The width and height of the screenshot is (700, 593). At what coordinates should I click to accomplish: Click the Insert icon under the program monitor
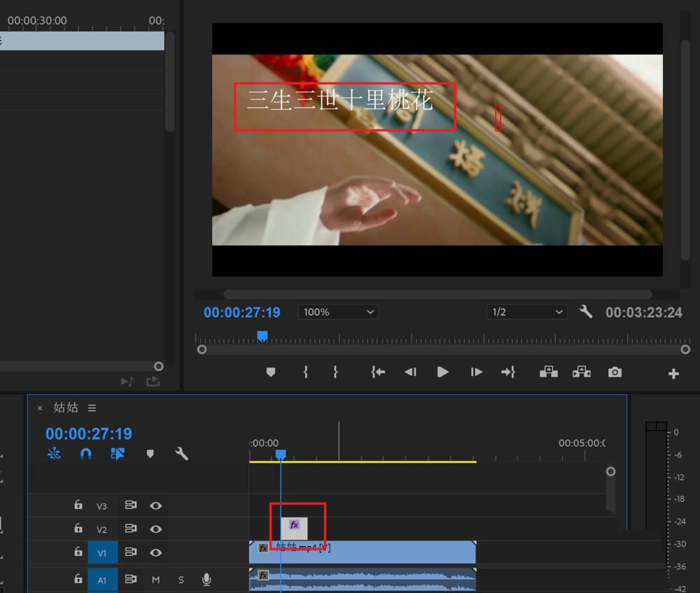pyautogui.click(x=549, y=372)
